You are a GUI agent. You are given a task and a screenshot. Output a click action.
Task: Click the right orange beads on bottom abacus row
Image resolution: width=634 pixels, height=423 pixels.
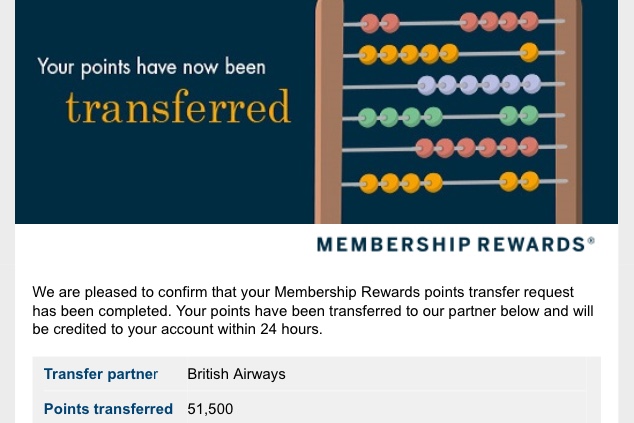pos(519,181)
